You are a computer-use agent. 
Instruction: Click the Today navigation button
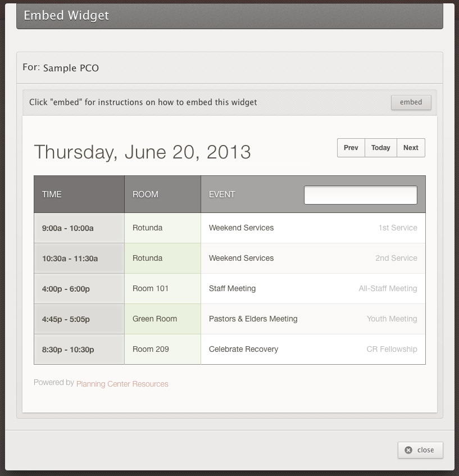click(x=380, y=147)
